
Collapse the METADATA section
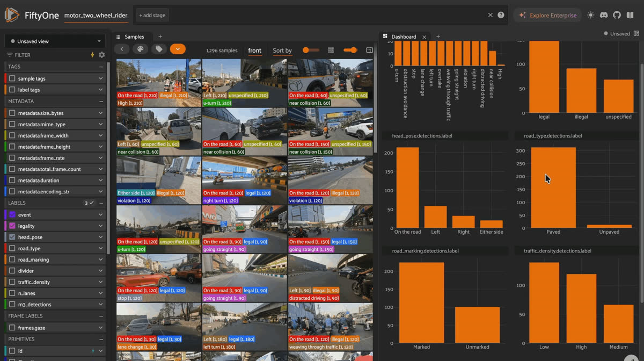(101, 101)
